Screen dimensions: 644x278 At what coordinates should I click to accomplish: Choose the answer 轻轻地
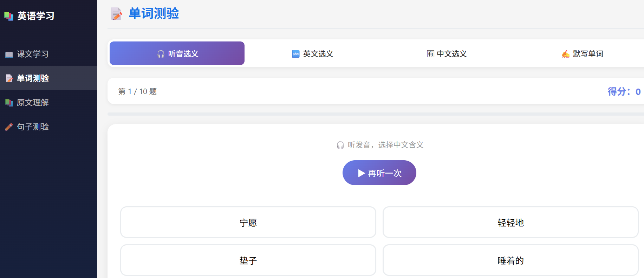point(510,222)
